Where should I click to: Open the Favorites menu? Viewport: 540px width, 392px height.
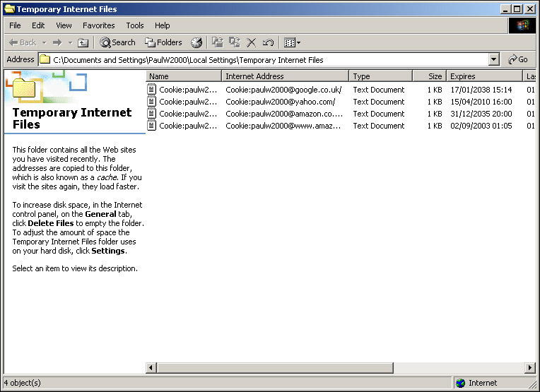point(98,25)
